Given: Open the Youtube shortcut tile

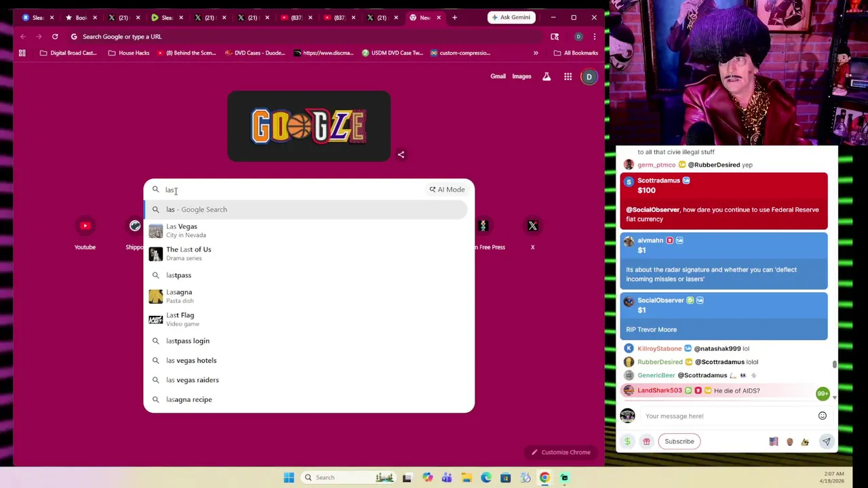Looking at the screenshot, I should [85, 234].
